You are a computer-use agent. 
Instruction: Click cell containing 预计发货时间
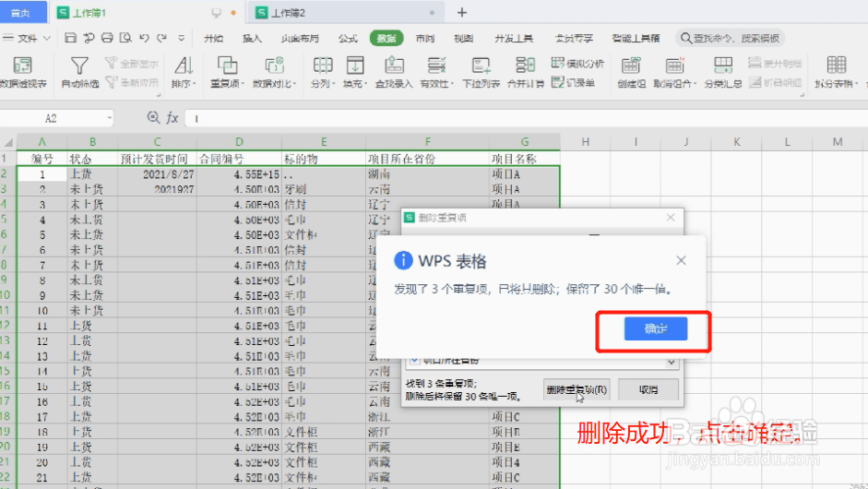point(157,159)
